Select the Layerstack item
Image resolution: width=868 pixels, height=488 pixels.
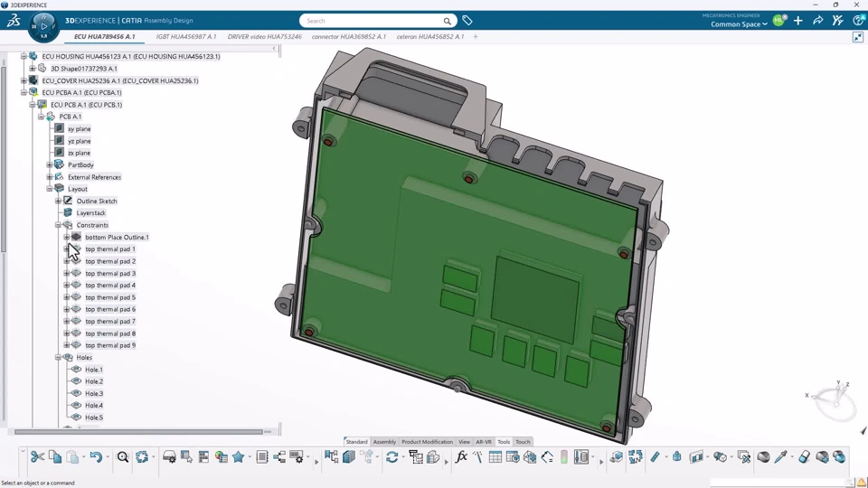pyautogui.click(x=90, y=213)
